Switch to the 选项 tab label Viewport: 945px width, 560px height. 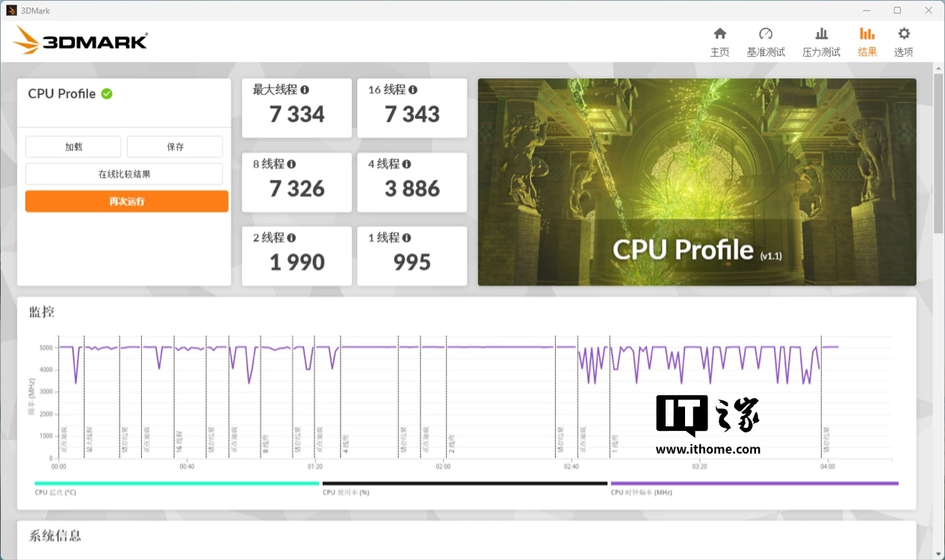coord(904,52)
